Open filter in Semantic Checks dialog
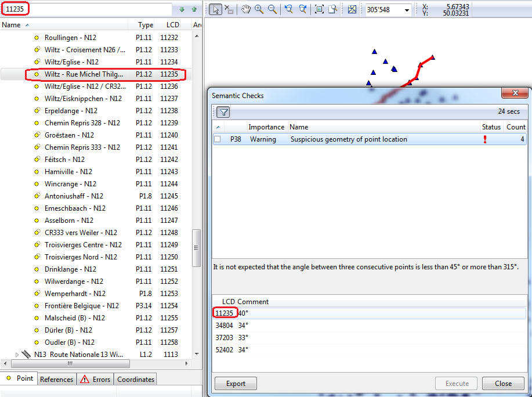Screen dimensions: 532x397 coord(223,113)
